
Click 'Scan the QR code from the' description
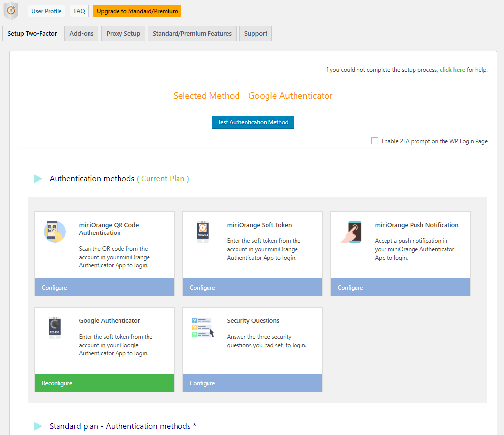(x=113, y=249)
